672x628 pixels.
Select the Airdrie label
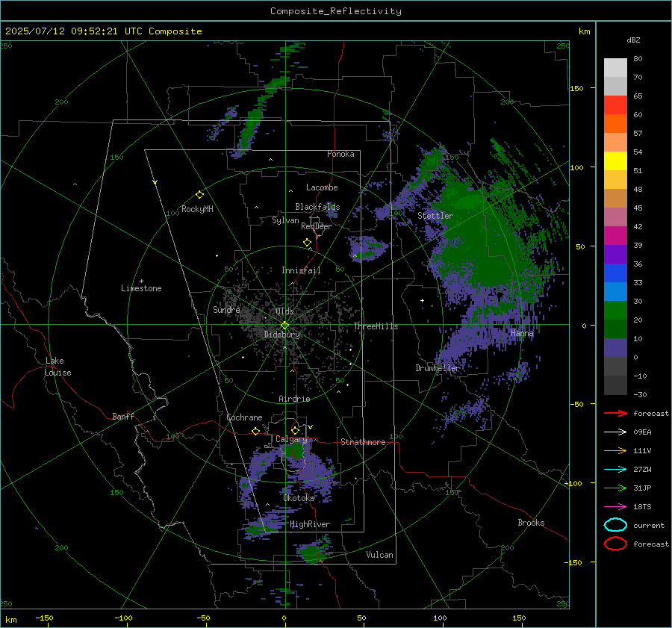coord(294,399)
